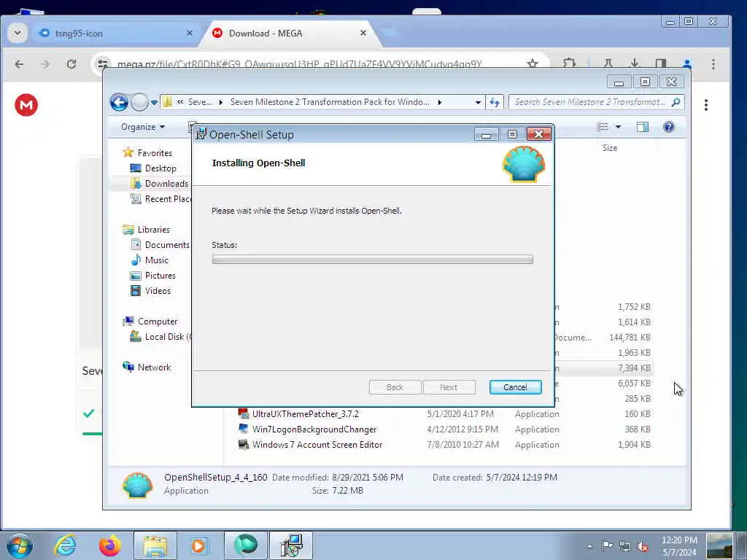Click the MEGA logo on the page

pyautogui.click(x=26, y=105)
